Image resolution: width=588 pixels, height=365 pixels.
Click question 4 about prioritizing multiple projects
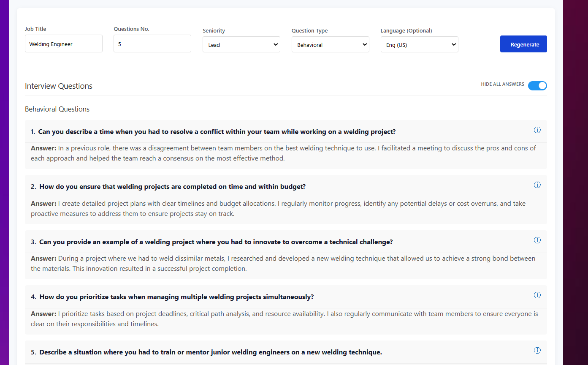tap(172, 297)
